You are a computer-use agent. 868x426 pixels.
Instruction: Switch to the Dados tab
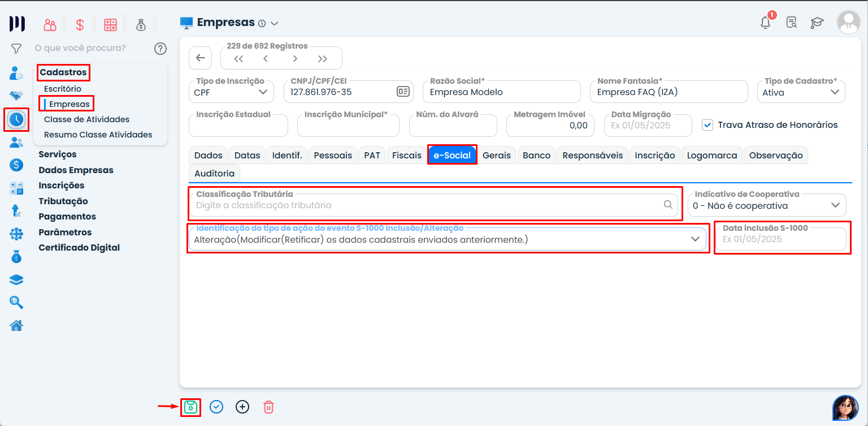pyautogui.click(x=208, y=155)
